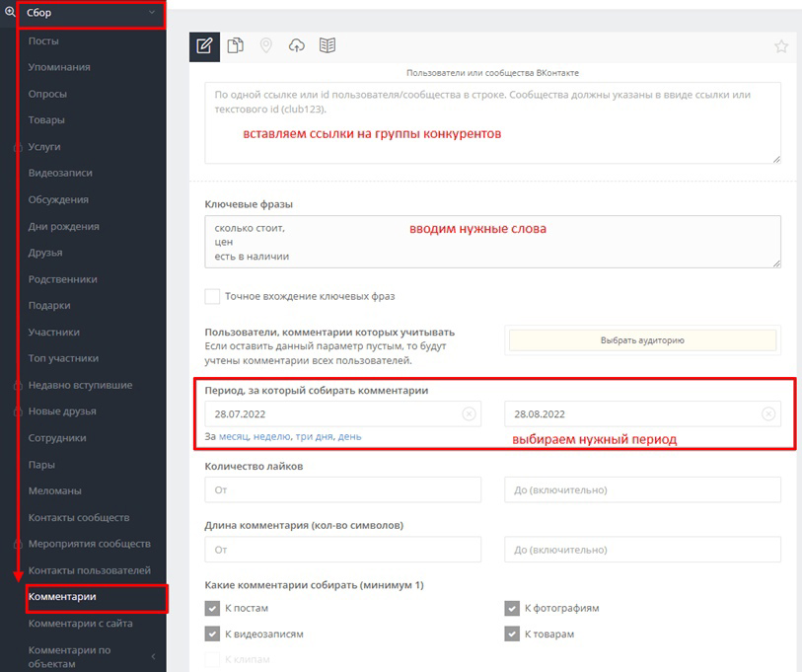Uncheck the К товарам checkbox
The image size is (802, 672).
point(512,635)
